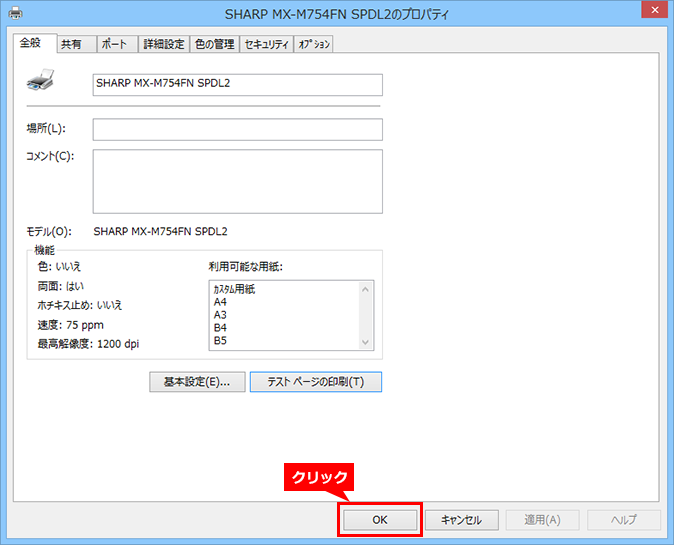
Task: Click the paper list scroll-up arrow
Action: click(x=365, y=289)
